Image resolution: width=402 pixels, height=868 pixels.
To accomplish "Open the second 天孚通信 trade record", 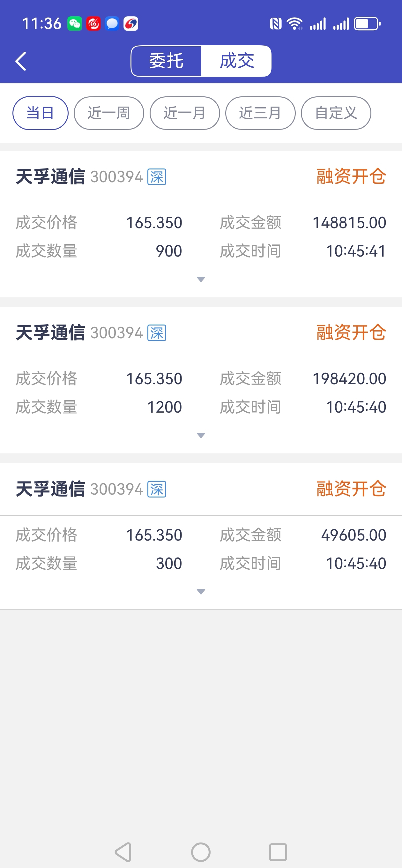I will click(x=50, y=333).
